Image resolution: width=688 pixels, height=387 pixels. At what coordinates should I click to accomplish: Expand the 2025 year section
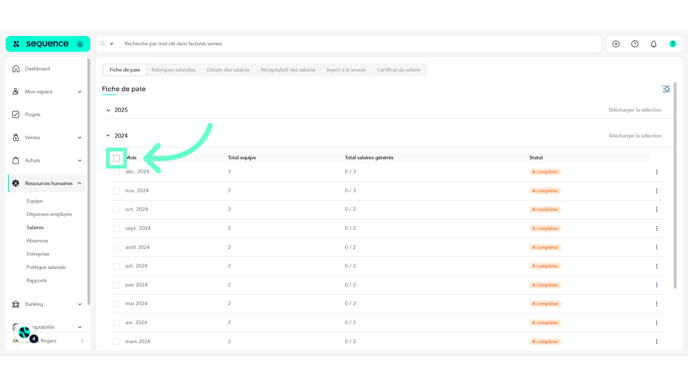(108, 110)
